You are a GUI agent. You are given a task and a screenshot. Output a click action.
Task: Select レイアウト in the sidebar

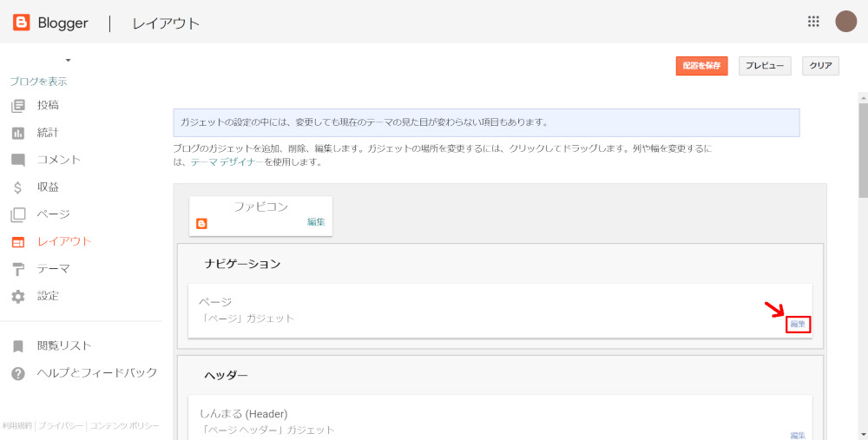pos(63,241)
